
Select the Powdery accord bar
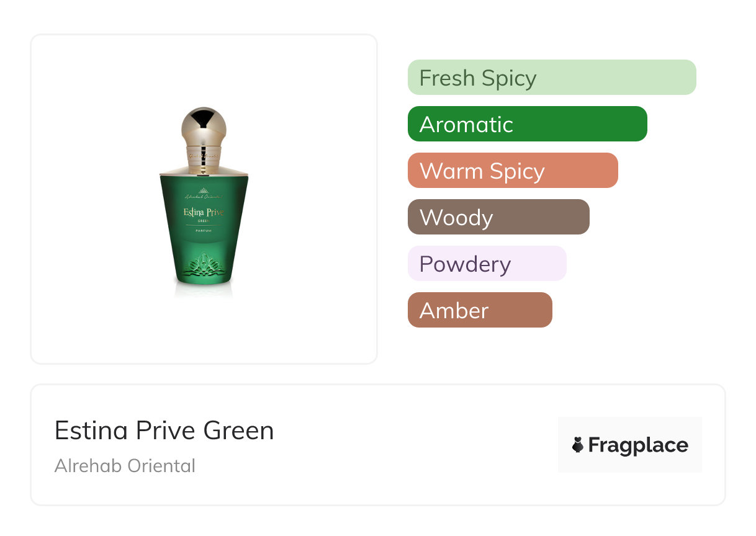487,264
